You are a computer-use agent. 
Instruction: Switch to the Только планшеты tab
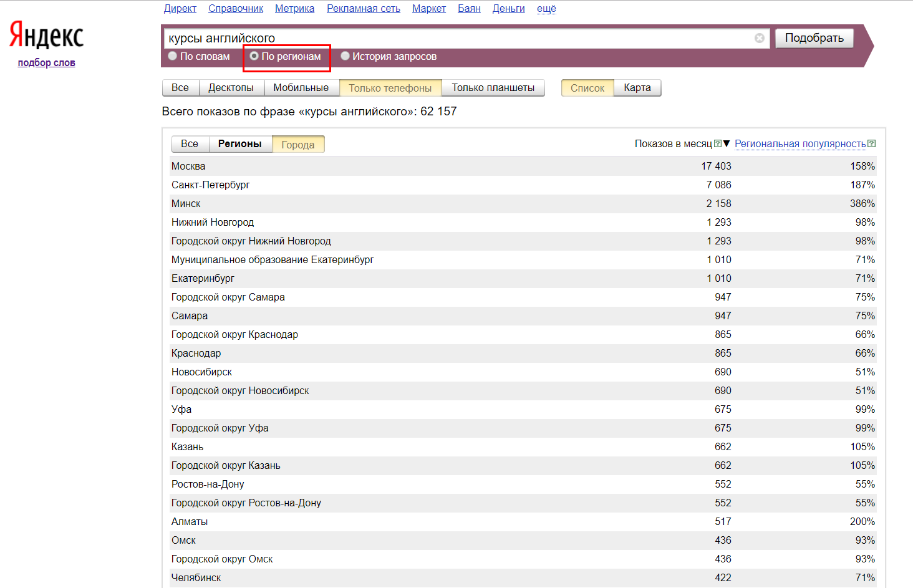(x=493, y=88)
